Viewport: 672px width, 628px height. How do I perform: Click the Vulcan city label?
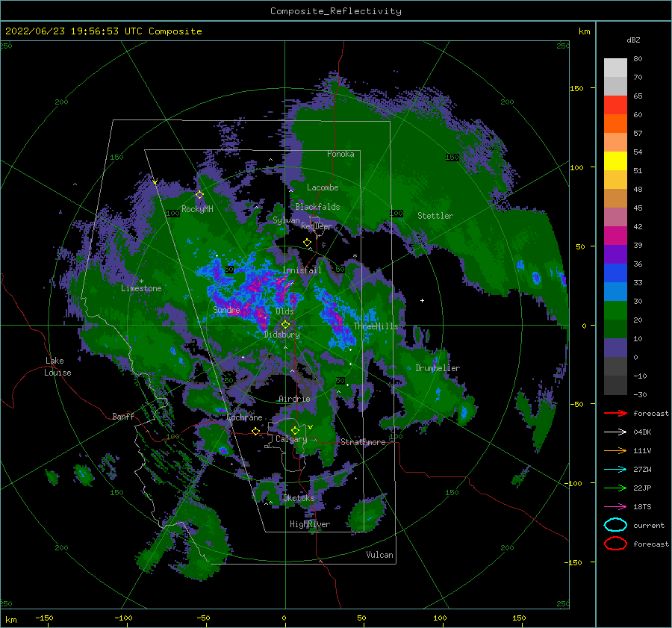tap(380, 555)
